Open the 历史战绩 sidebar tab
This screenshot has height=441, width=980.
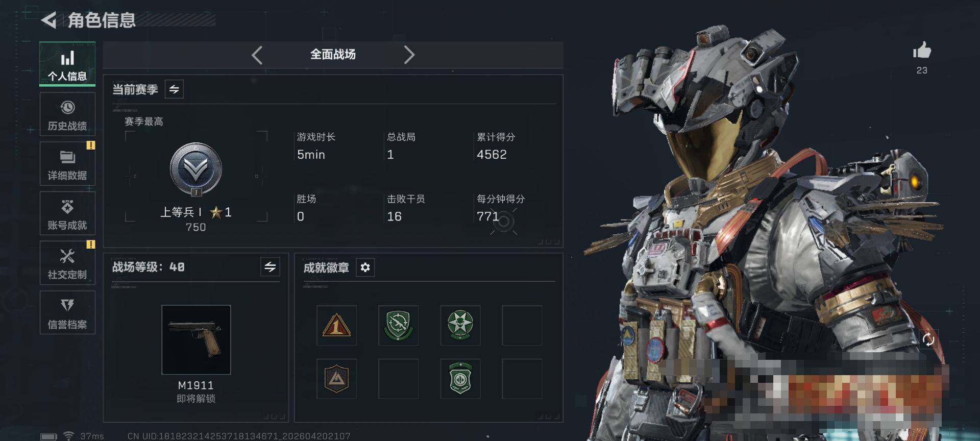(67, 114)
